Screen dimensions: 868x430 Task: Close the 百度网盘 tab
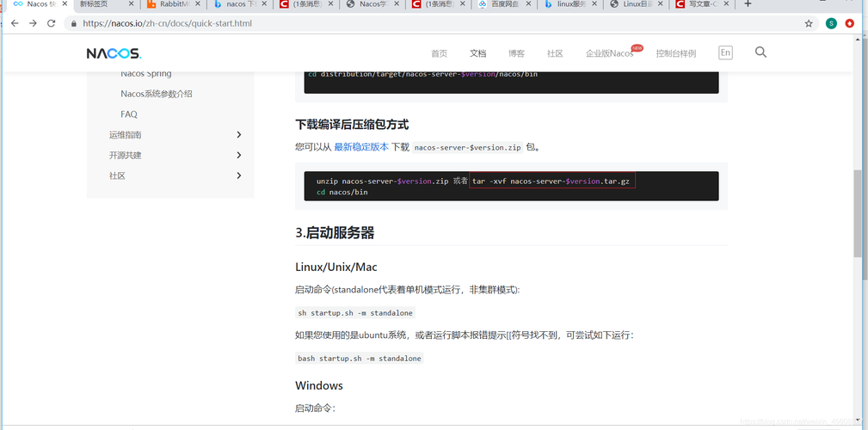(527, 4)
